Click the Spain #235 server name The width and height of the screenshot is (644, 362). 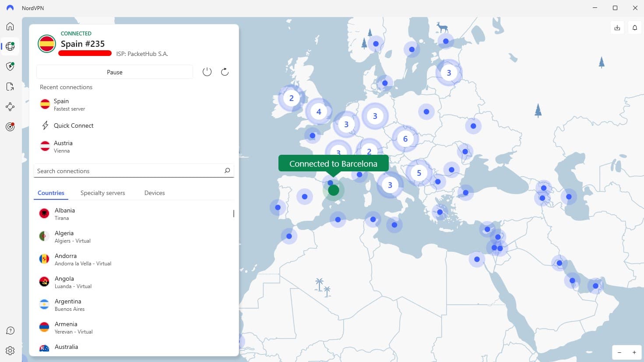point(83,44)
